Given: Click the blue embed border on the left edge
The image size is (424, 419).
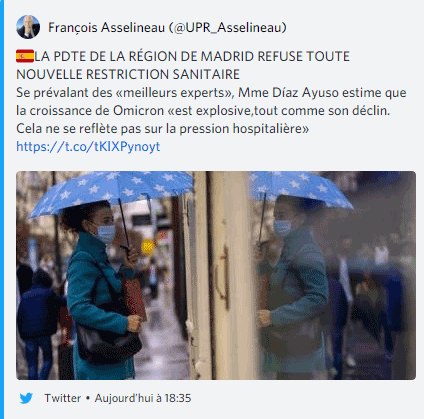Looking at the screenshot, I should (2, 209).
